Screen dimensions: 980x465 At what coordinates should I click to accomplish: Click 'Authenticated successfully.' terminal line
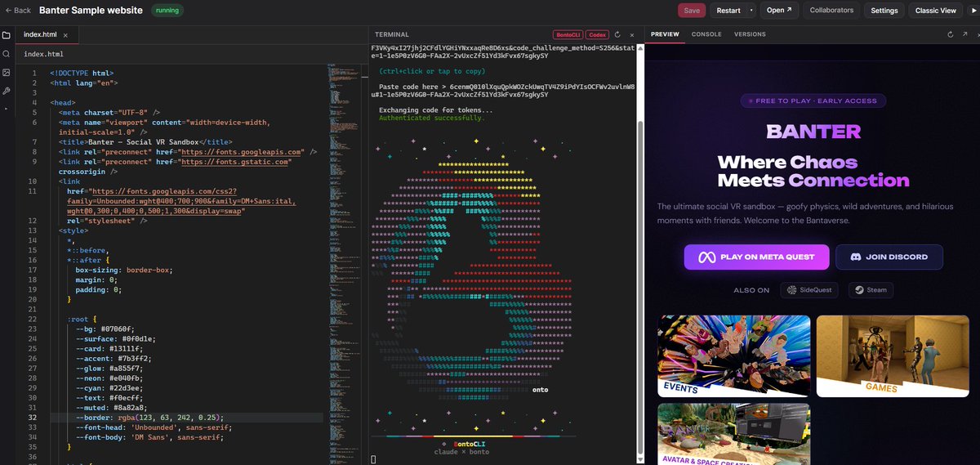tap(431, 118)
